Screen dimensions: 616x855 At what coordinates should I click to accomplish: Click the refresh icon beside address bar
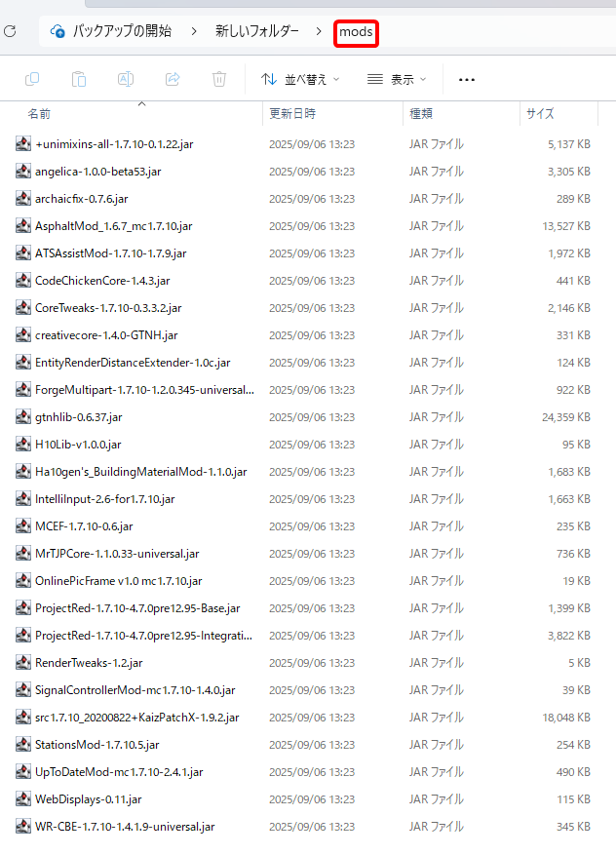pyautogui.click(x=10, y=31)
